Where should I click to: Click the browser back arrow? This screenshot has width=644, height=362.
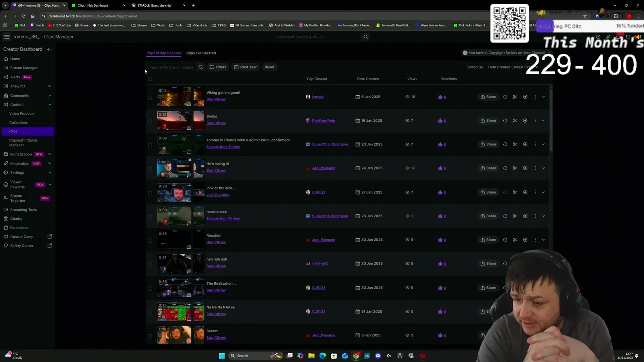[x=5, y=16]
